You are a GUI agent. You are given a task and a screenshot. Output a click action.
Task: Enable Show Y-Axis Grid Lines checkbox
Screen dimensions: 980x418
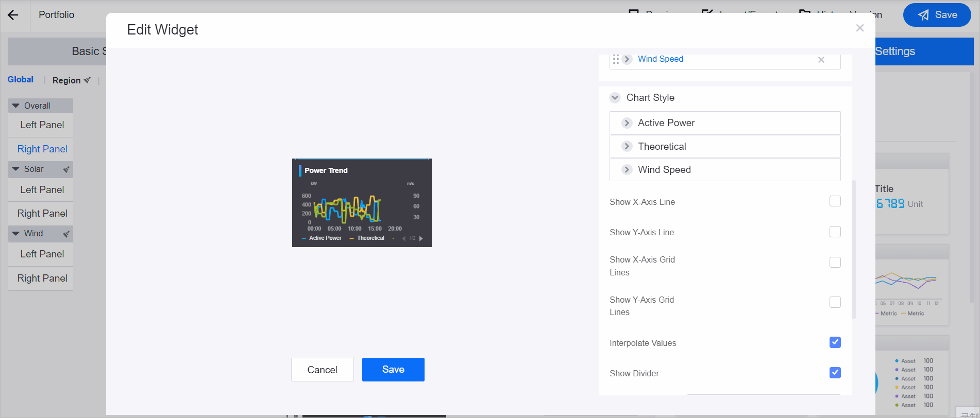coord(835,302)
